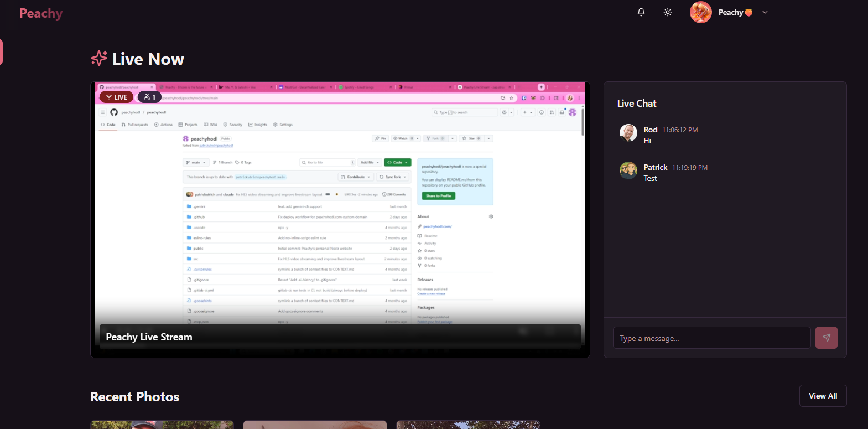Image resolution: width=868 pixels, height=429 pixels.
Task: Open the green Code dropdown in stream
Action: click(x=398, y=162)
